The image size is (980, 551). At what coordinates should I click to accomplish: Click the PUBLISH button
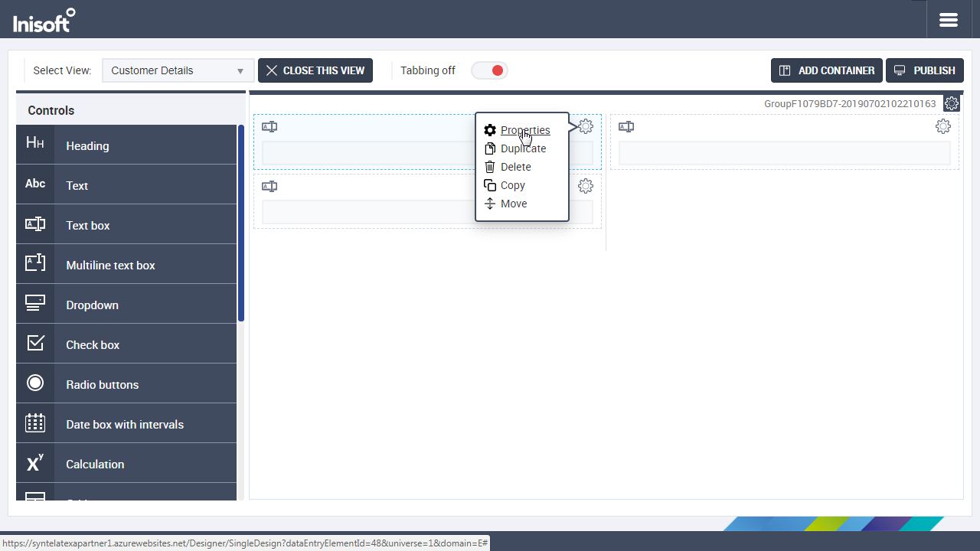[x=925, y=70]
